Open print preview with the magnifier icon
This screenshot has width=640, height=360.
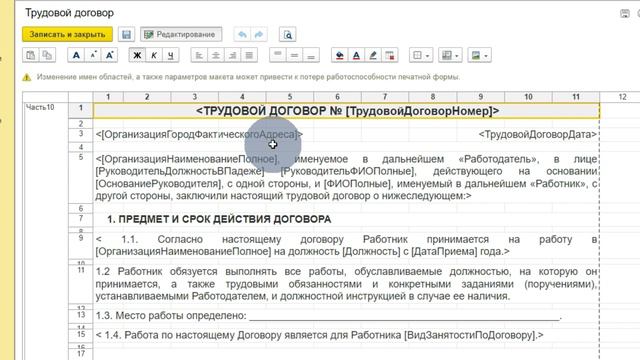288,35
